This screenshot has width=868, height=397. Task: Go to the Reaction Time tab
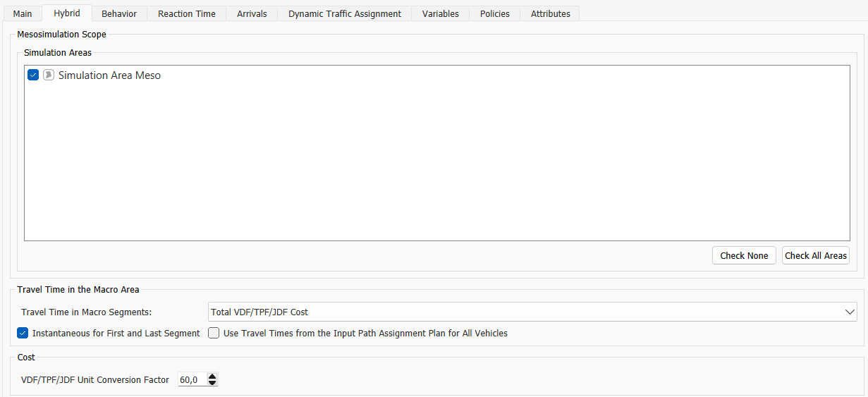coord(187,13)
